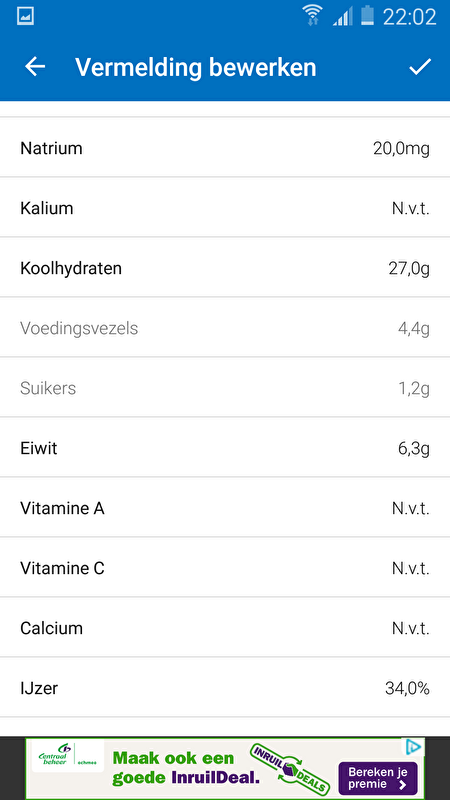This screenshot has height=800, width=450.
Task: Edit the Koolhydraten value 27,0g
Action: pyautogui.click(x=409, y=268)
